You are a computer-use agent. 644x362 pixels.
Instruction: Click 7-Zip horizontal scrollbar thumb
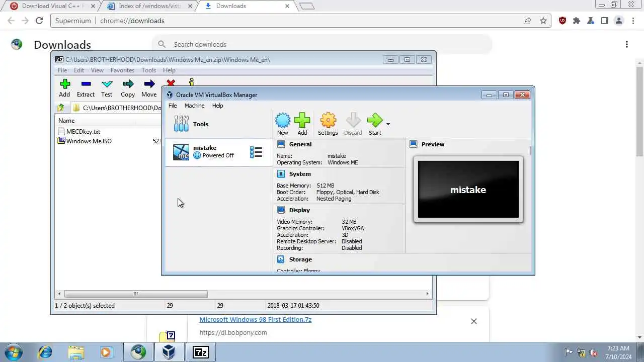click(x=136, y=294)
